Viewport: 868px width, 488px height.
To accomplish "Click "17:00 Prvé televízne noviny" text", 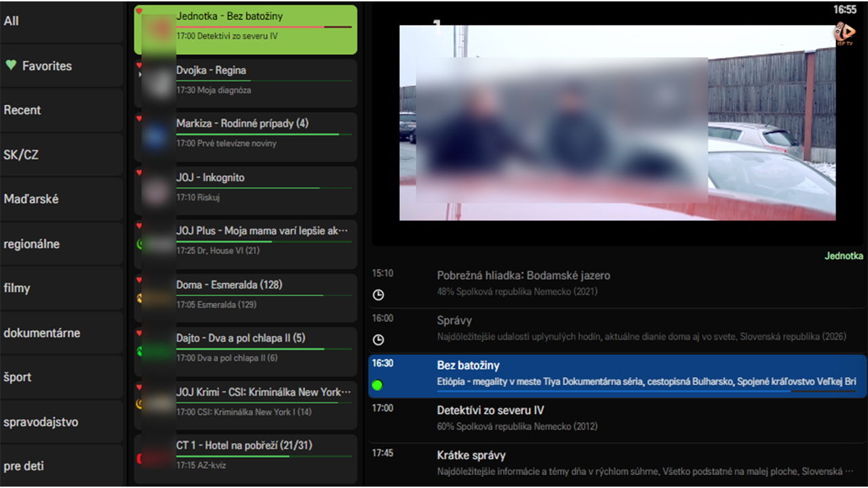I will 226,144.
